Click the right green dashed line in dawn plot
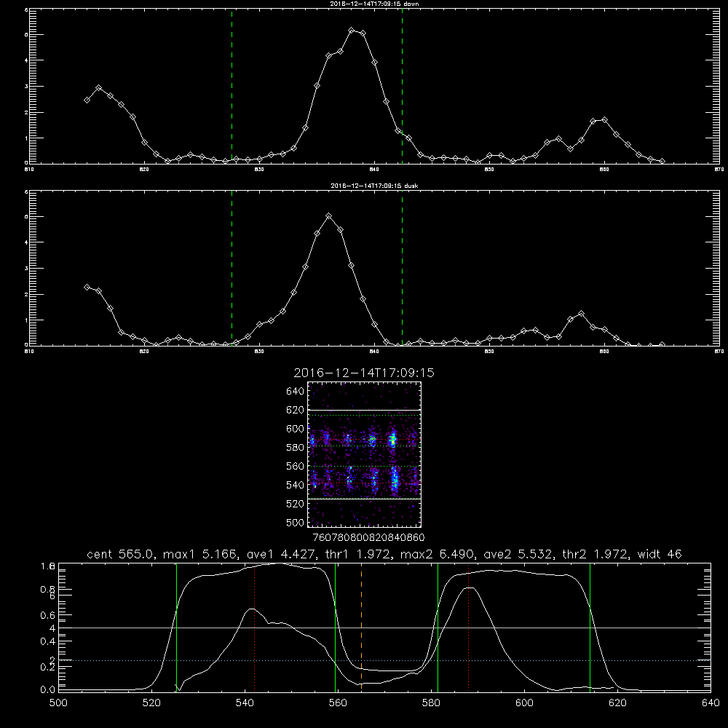 [x=402, y=86]
